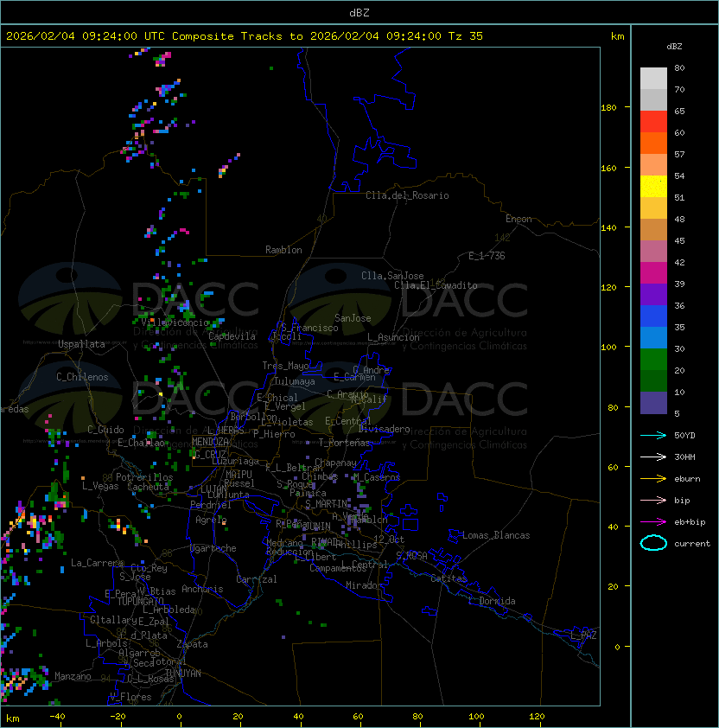Click the white 30HM arrow in legend
719x728 pixels.
(x=653, y=457)
